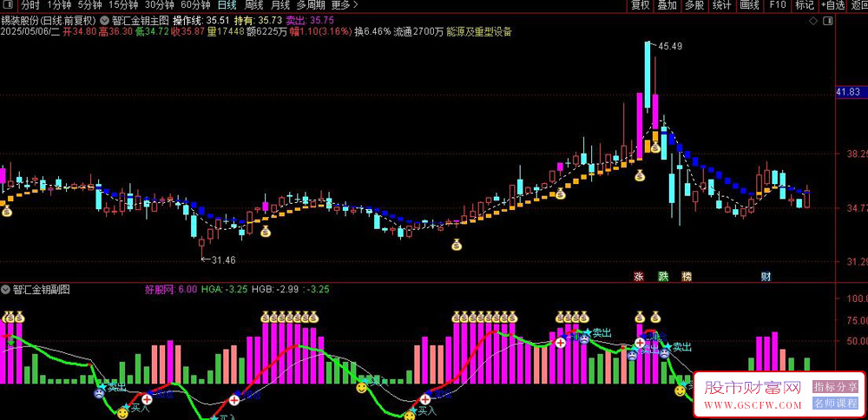Click sector label 能源及重型设备
The height and width of the screenshot is (420, 868).
[479, 32]
